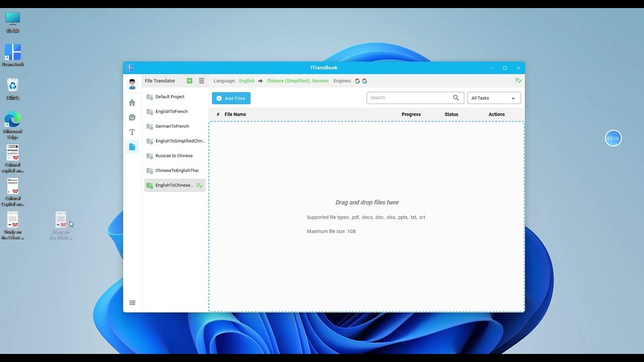Delete project using the trash icon

point(202,80)
